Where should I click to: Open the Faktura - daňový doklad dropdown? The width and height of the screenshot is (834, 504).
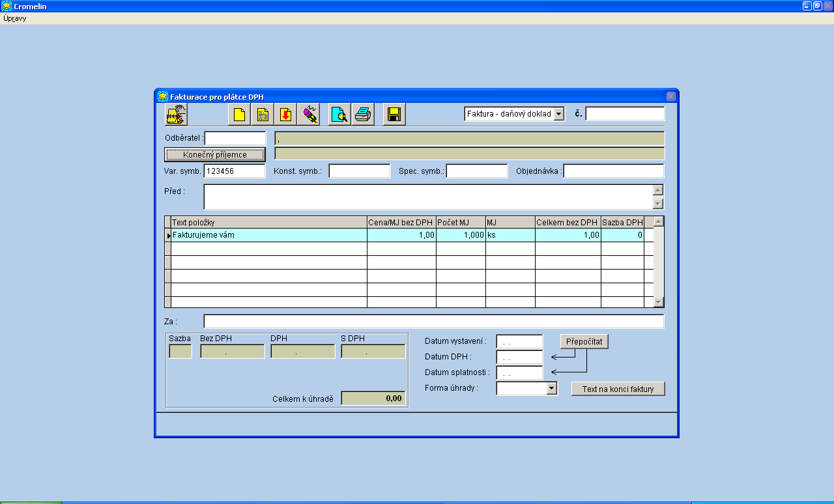(558, 114)
